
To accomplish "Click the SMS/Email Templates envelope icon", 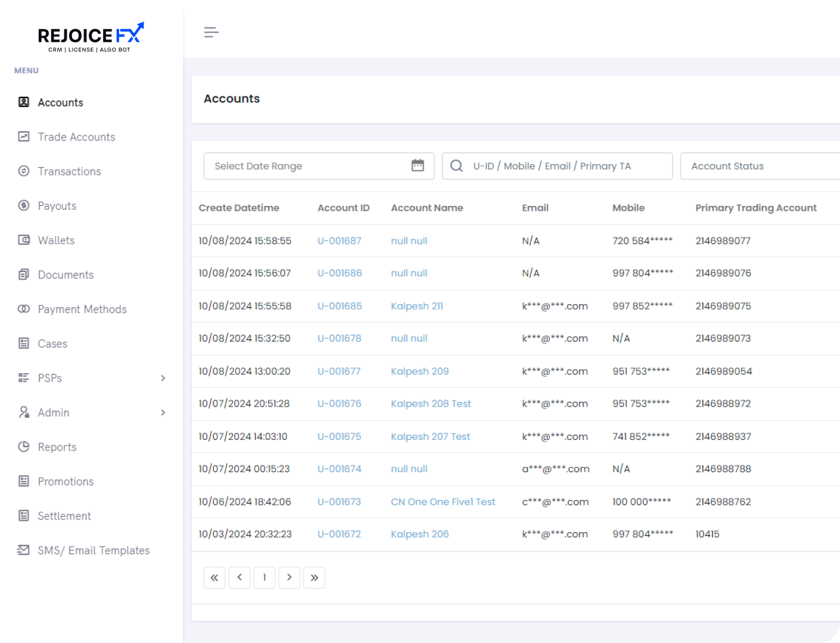I will point(24,550).
